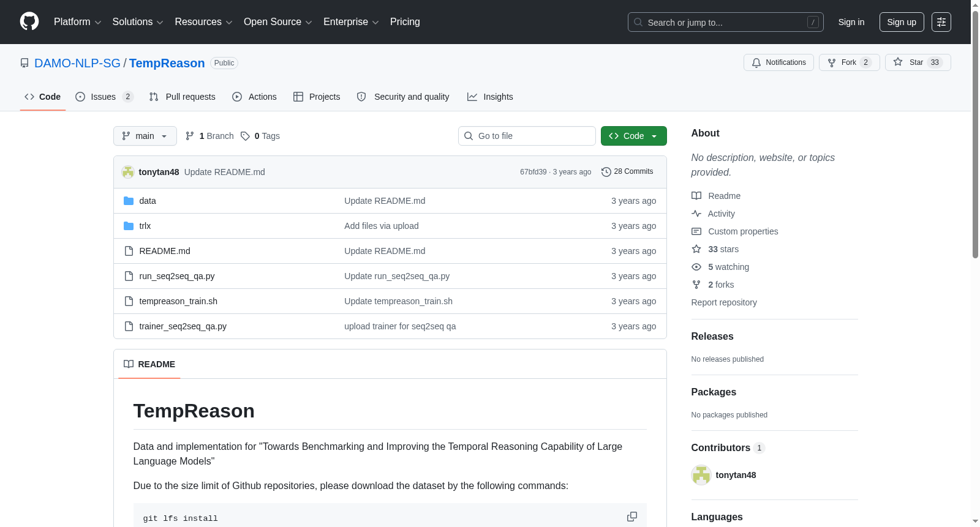Click the Search or jump to field
Viewport: 980px width, 527px height.
[x=726, y=22]
